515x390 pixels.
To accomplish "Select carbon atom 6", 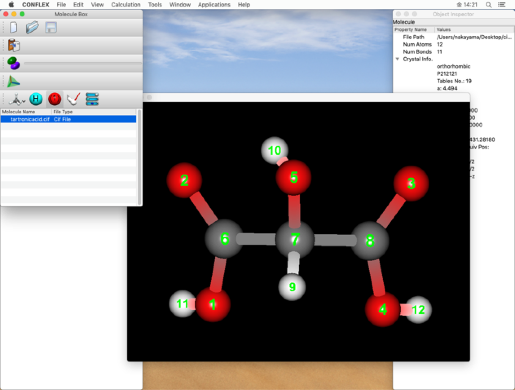I will coord(224,239).
